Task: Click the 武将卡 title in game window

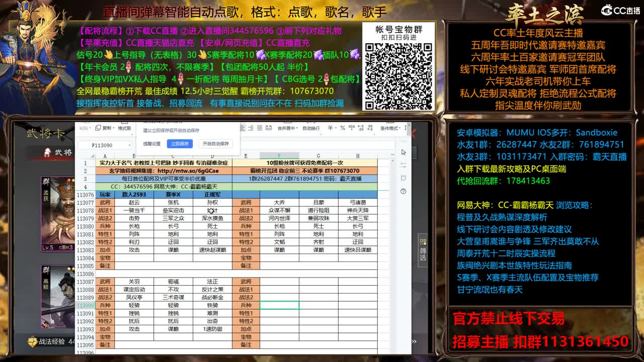Action: [45, 133]
